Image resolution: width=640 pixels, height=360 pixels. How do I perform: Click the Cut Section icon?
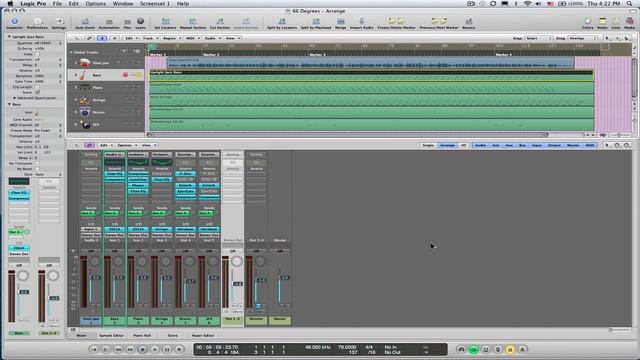tap(220, 21)
